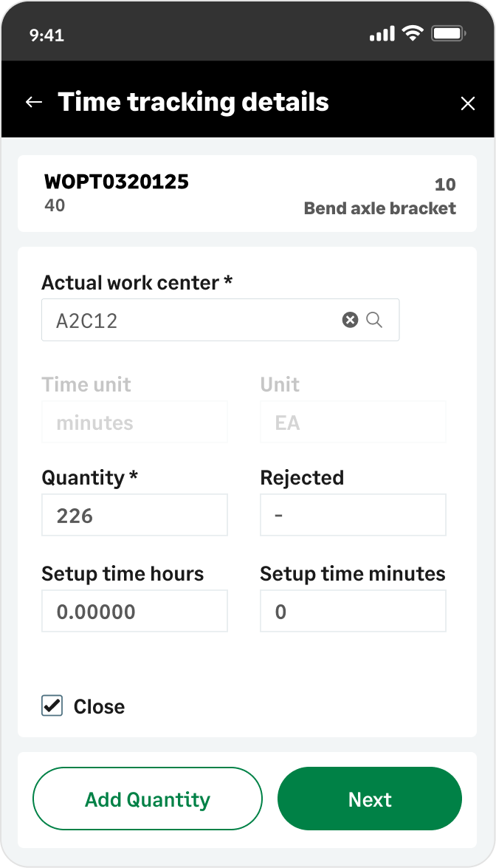Clear the Actual work center field
Viewport: 496px width, 868px height.
(350, 320)
